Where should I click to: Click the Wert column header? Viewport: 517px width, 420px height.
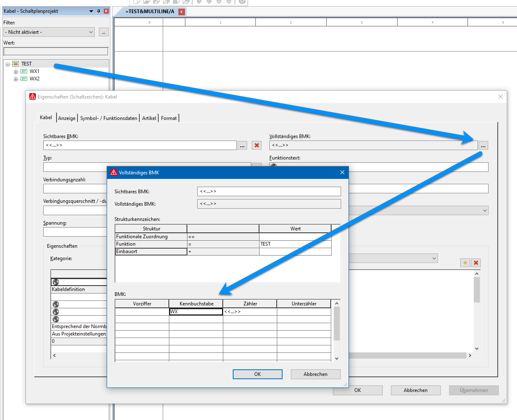[x=295, y=229]
